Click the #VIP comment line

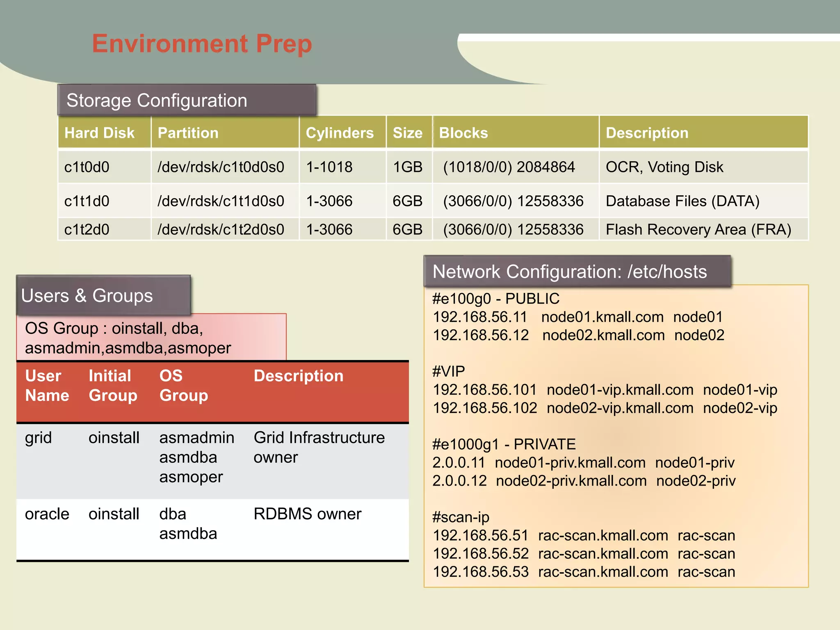449,371
